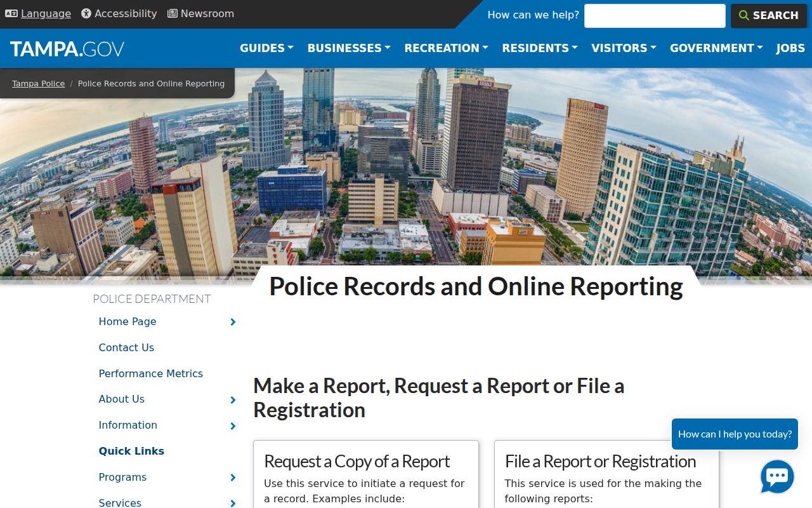The height and width of the screenshot is (508, 812).
Task: Open the Newsroom link
Action: [x=207, y=13]
